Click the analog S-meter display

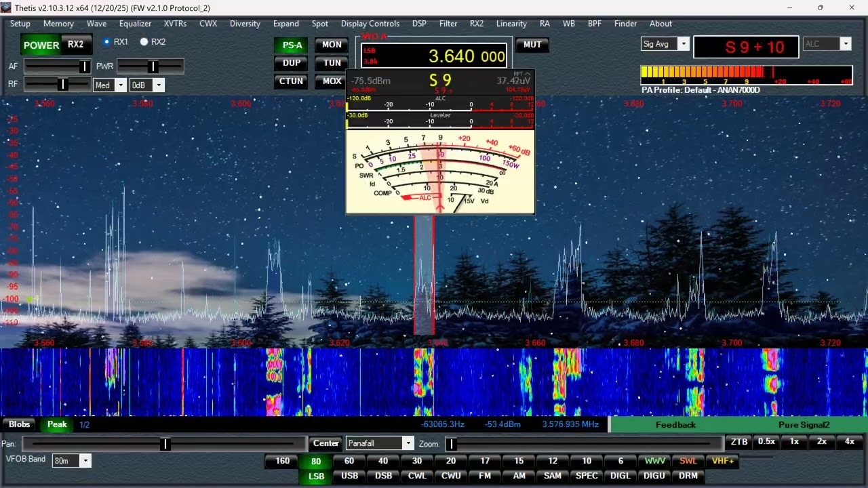(440, 171)
